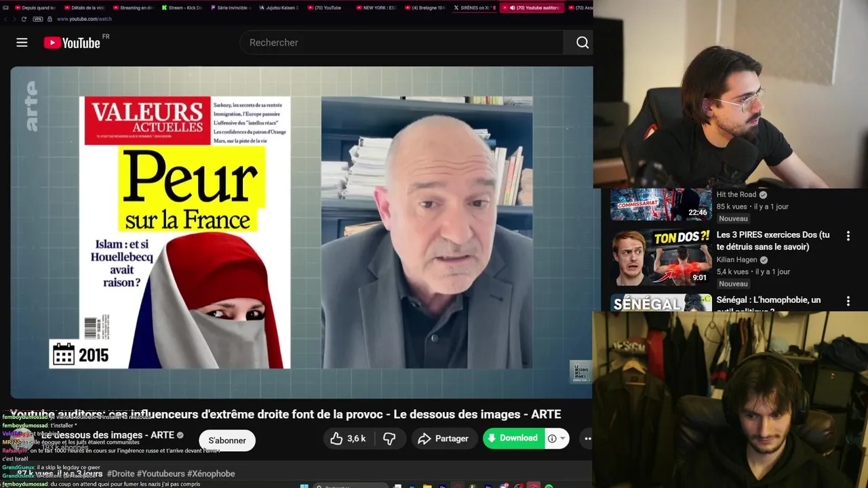Open the Spotify icon on the taskbar
This screenshot has width=868, height=488.
point(549,486)
